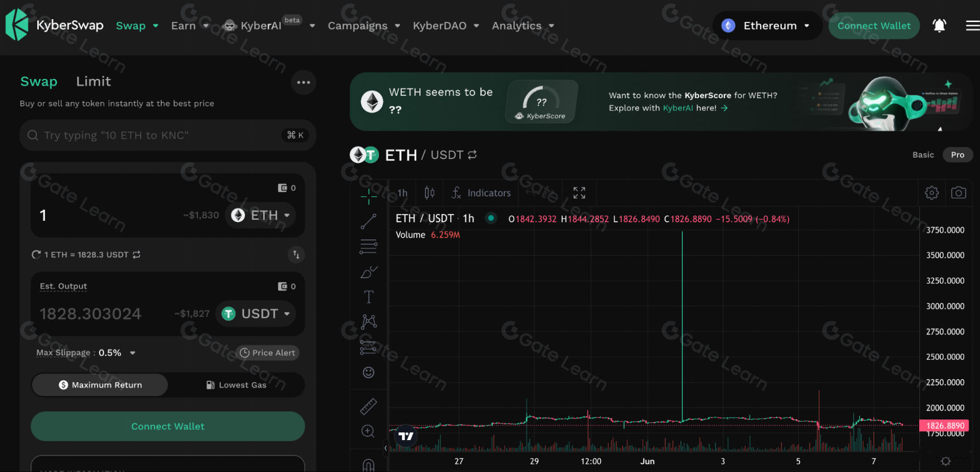
Task: Click Connect Wallet in the header
Action: [x=874, y=26]
